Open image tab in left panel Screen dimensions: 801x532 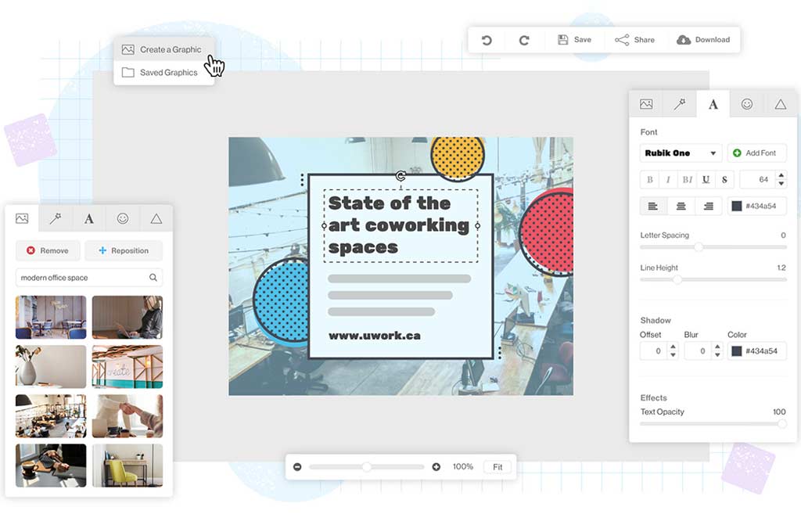tap(22, 219)
